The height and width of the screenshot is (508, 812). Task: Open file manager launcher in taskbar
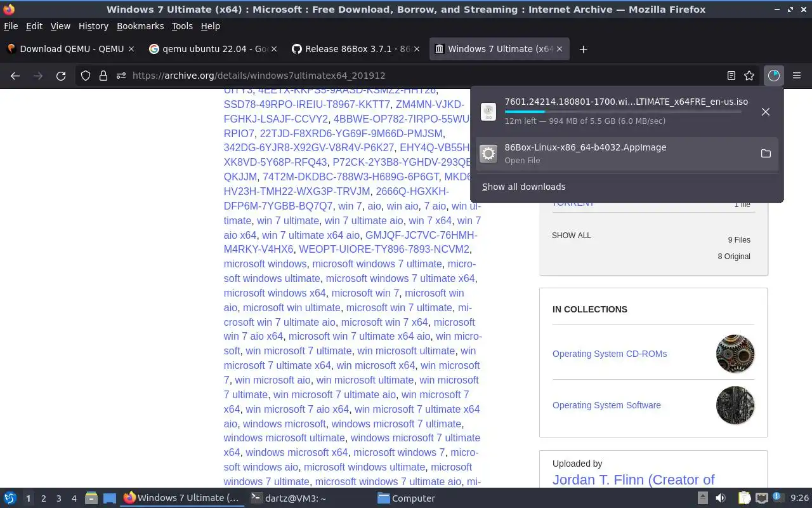[91, 498]
